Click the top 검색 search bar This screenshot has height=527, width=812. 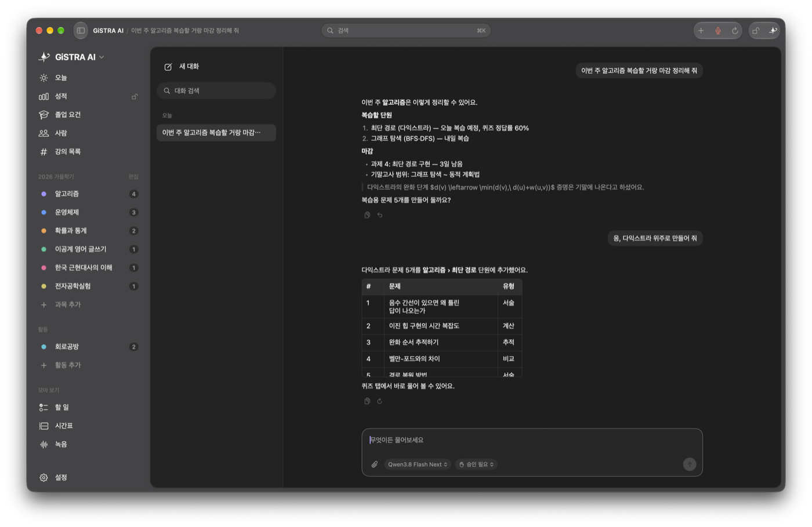(406, 31)
